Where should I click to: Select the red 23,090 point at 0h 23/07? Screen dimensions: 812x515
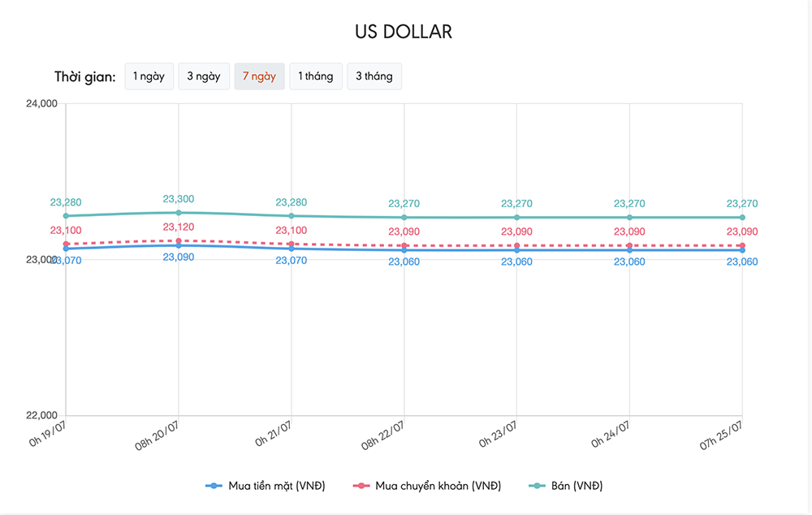click(x=517, y=245)
